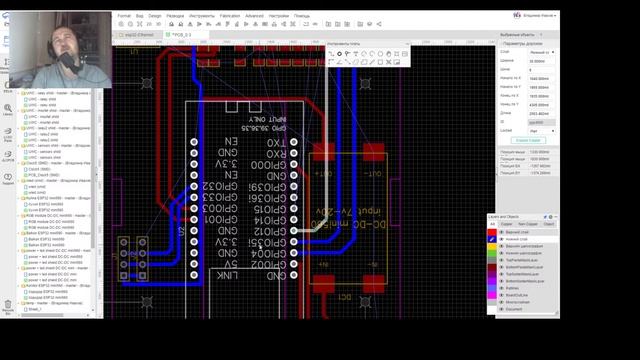
Task: Open the Library search sidebar icon
Action: coord(8,109)
